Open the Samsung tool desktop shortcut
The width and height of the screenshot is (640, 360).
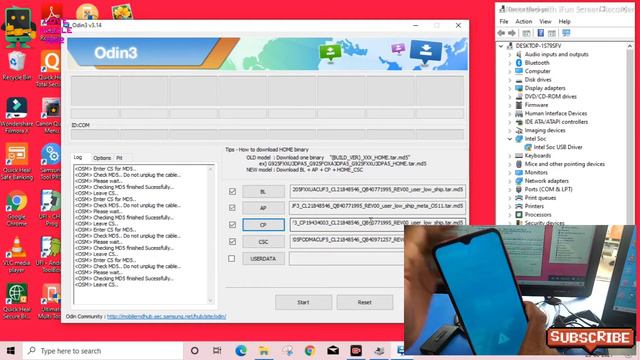pos(51,162)
